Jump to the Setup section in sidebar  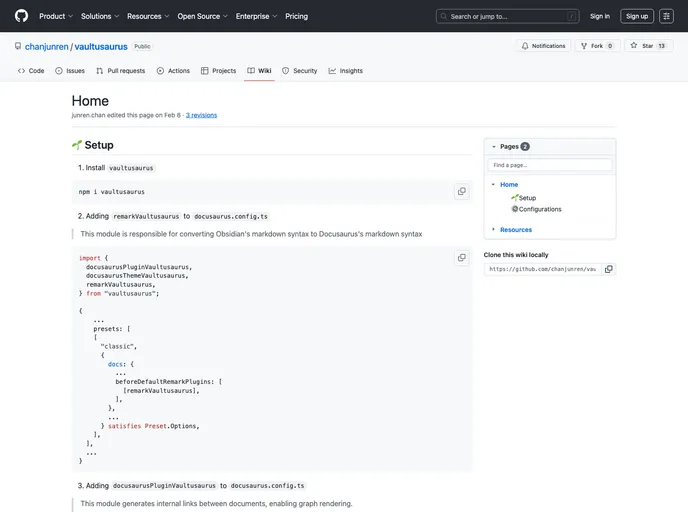[524, 197]
